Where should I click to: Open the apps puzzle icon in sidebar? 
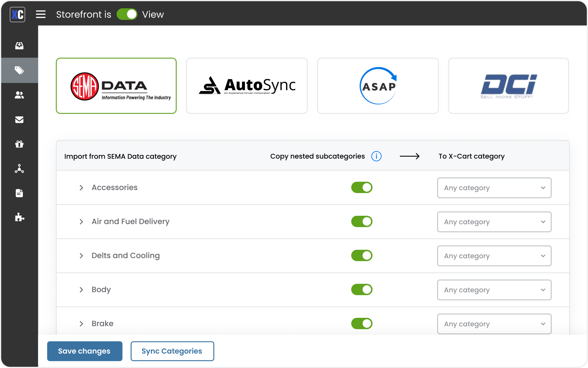(19, 218)
